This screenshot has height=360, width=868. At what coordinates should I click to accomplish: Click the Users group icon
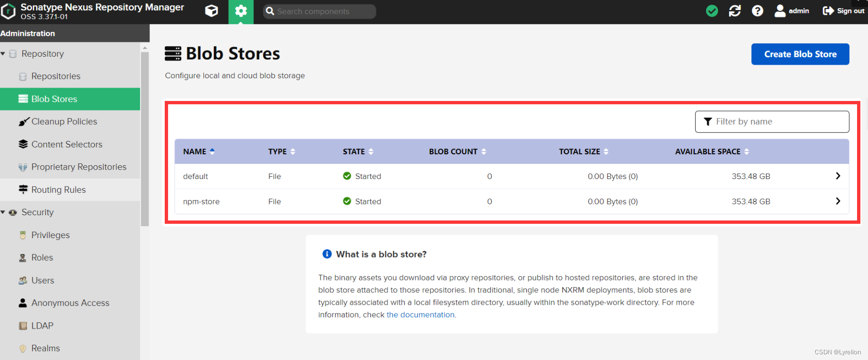(x=22, y=280)
